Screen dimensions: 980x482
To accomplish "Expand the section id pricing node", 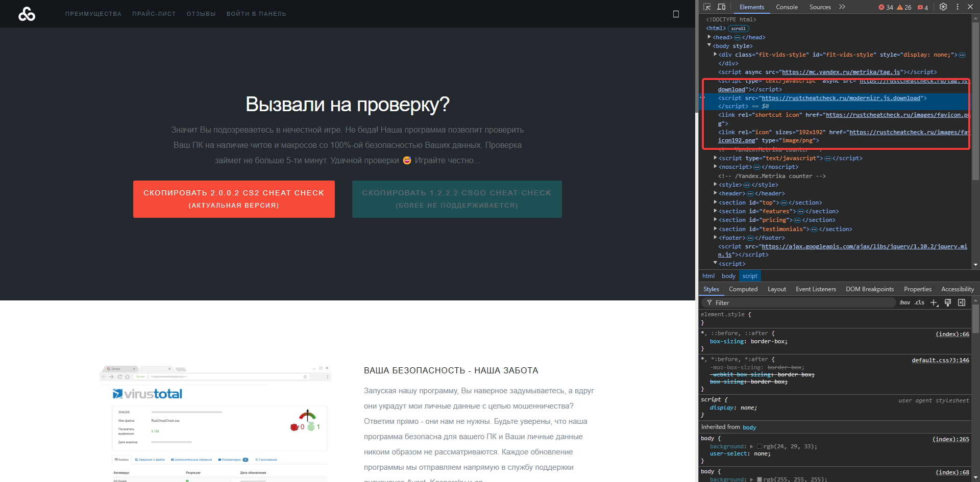I will tap(715, 219).
